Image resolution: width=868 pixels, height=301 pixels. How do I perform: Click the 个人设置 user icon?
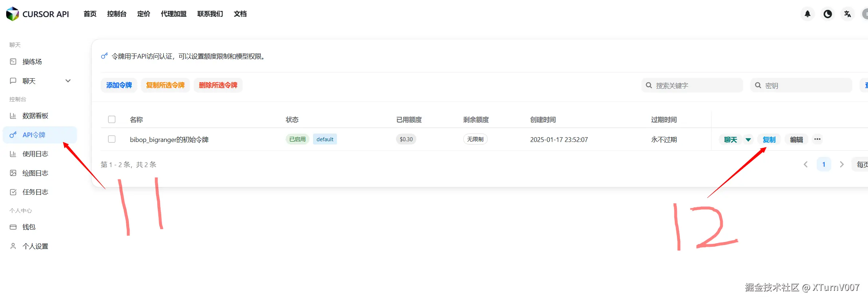13,246
